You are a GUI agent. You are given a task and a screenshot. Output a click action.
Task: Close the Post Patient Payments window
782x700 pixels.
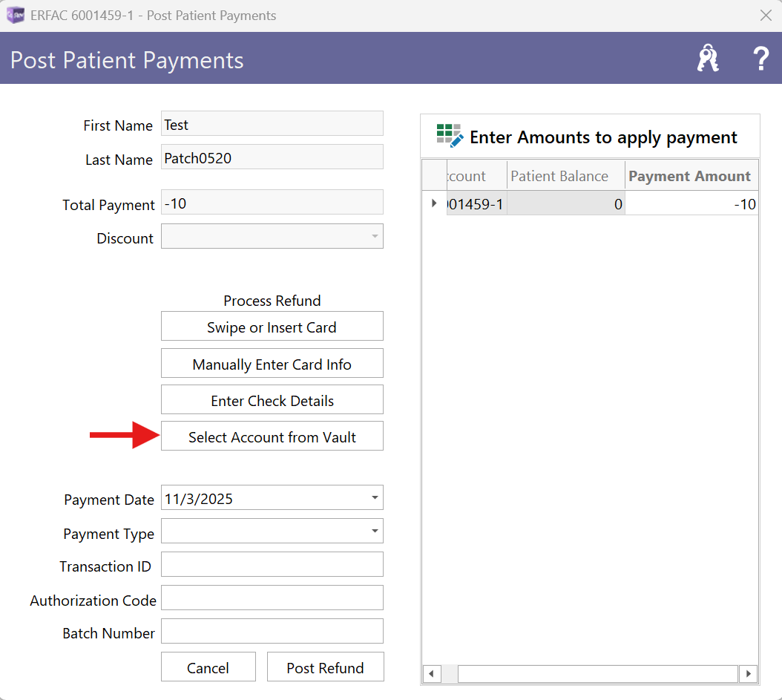(x=766, y=16)
